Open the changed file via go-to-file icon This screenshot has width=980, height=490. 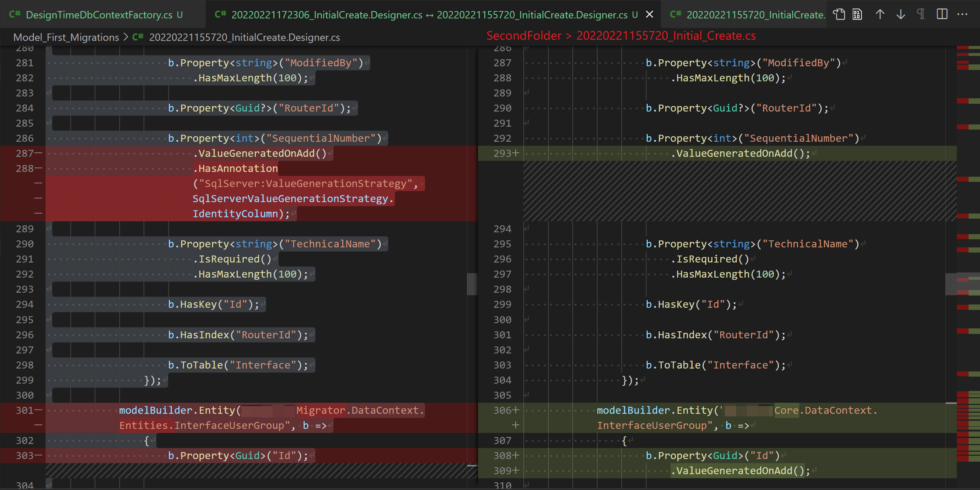click(839, 14)
